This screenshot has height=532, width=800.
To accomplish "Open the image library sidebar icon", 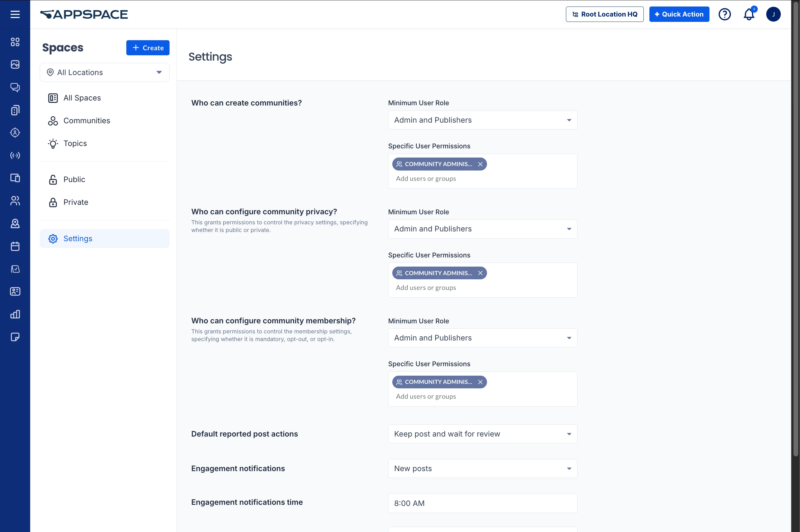I will (x=15, y=64).
